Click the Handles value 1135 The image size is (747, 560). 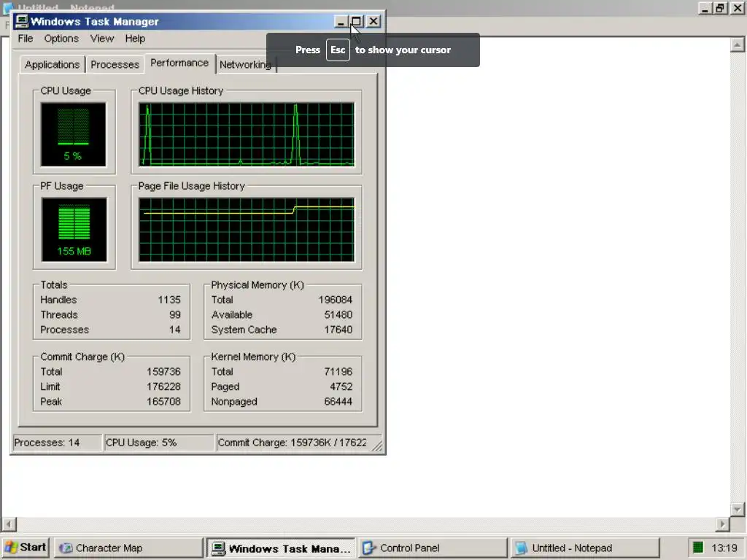pyautogui.click(x=169, y=300)
